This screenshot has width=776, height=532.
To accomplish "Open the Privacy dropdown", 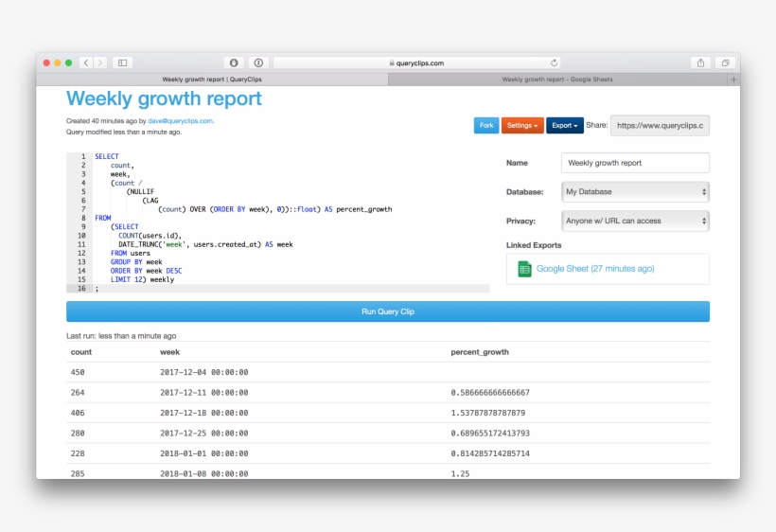I will [635, 222].
